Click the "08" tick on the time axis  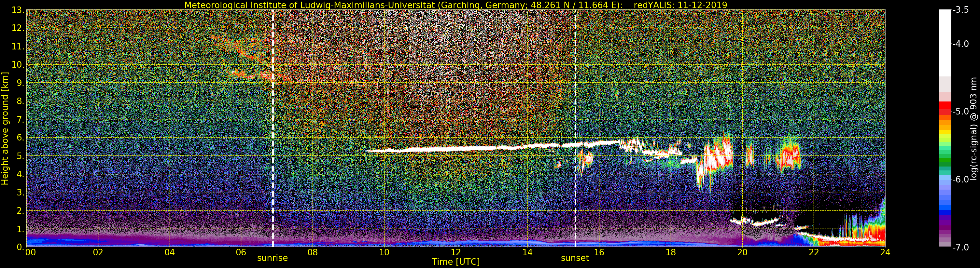click(x=312, y=252)
